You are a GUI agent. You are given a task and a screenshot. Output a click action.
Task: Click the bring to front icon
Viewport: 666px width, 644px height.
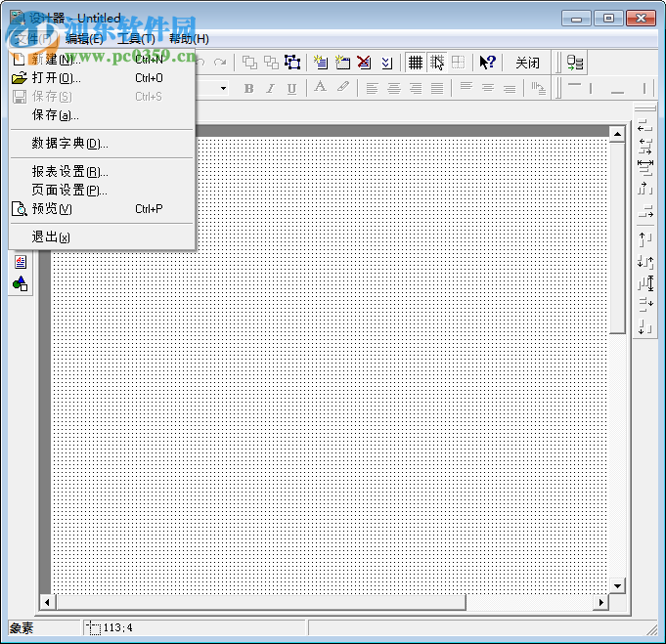pyautogui.click(x=249, y=63)
